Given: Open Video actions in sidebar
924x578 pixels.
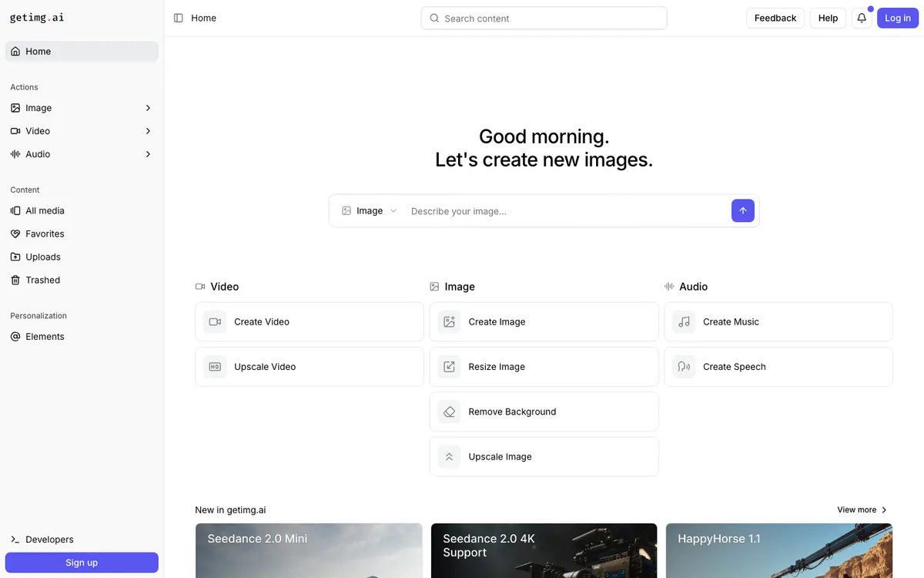Looking at the screenshot, I should [82, 131].
